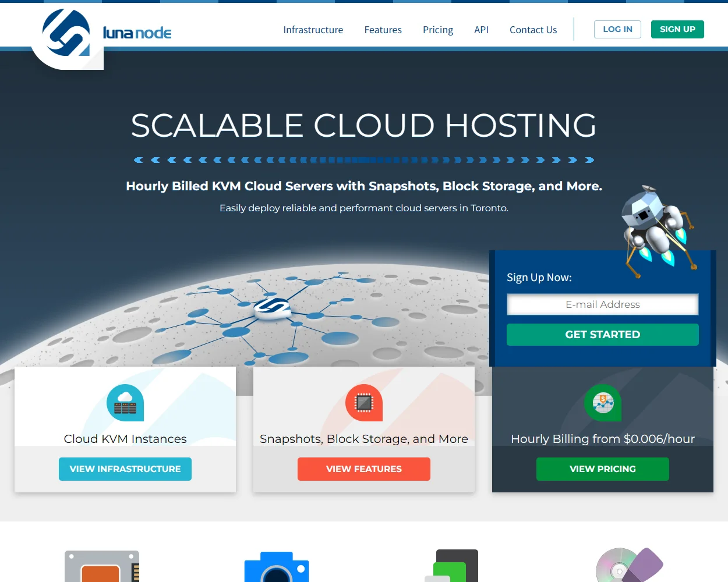Open the API navigation link

coord(481,30)
